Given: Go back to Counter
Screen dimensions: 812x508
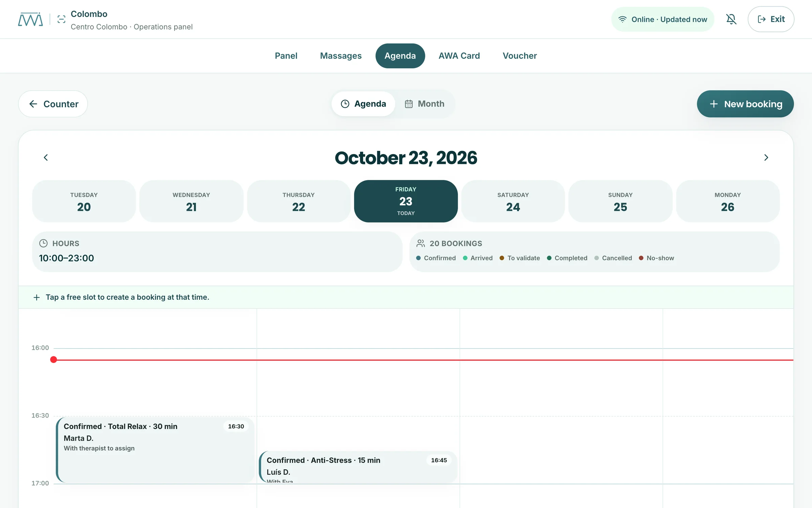Looking at the screenshot, I should pyautogui.click(x=53, y=104).
